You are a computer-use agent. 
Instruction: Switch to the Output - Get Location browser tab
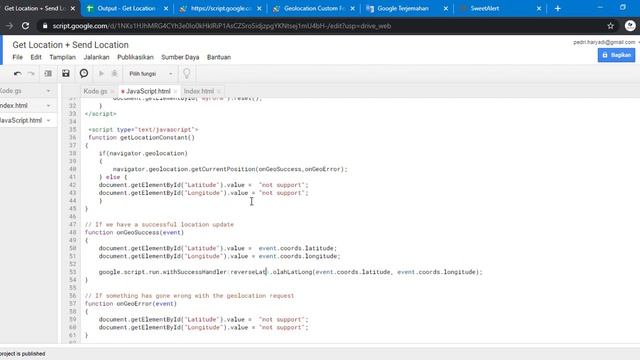click(x=126, y=8)
